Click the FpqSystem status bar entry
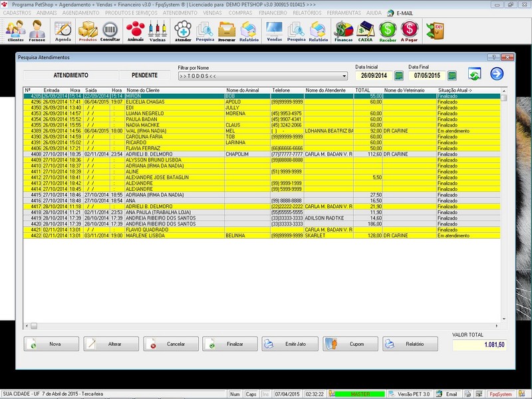 click(x=501, y=394)
